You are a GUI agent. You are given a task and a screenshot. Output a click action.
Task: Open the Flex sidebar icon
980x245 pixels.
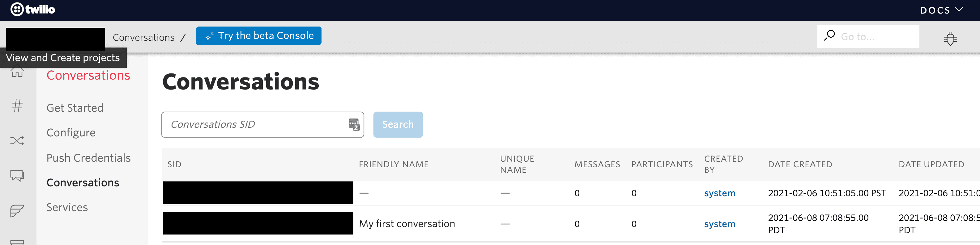pyautogui.click(x=17, y=210)
